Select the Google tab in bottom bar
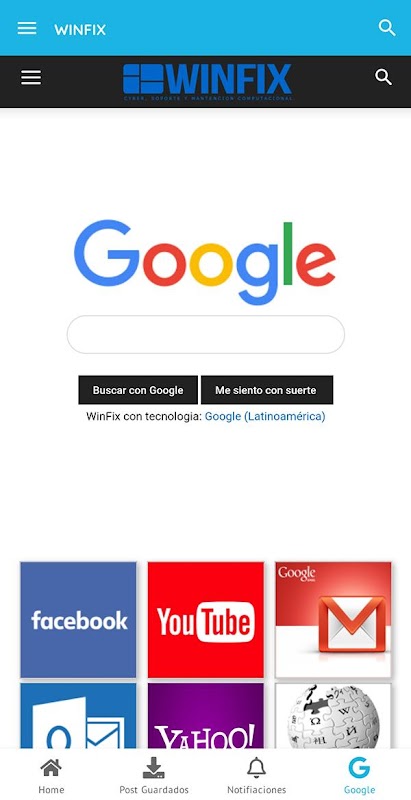Screen dimensions: 411x800 (359, 776)
